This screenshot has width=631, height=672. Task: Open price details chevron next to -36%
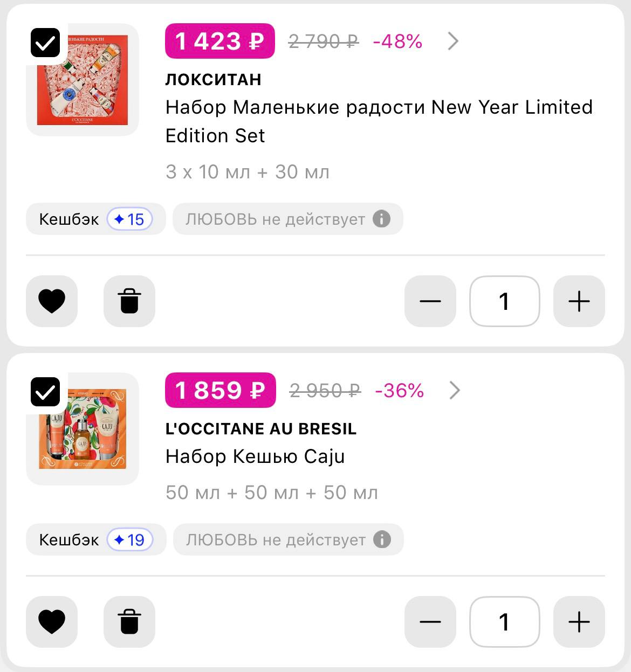click(x=455, y=390)
